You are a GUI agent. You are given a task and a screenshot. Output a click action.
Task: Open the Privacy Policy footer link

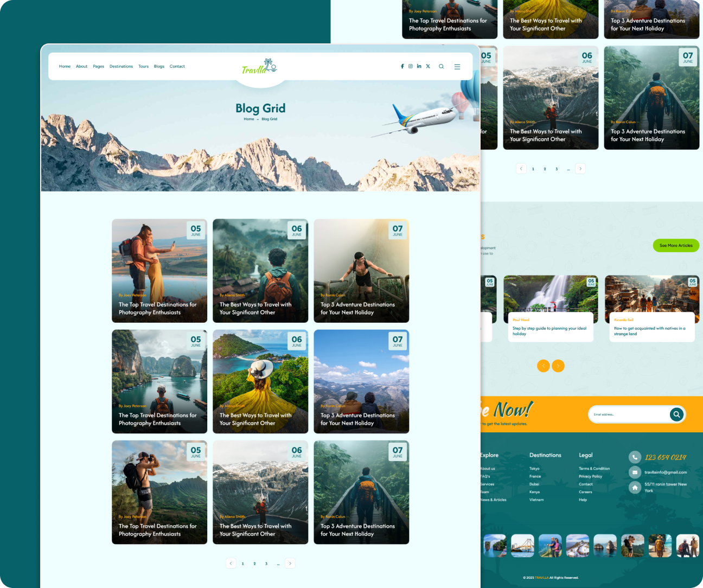[x=590, y=476]
